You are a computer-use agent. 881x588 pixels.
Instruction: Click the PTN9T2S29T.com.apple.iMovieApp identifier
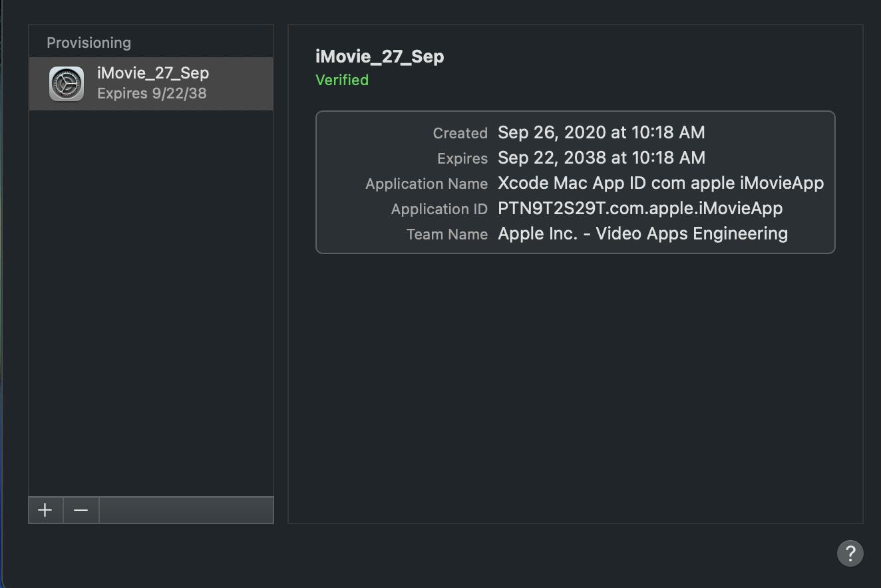tap(639, 208)
